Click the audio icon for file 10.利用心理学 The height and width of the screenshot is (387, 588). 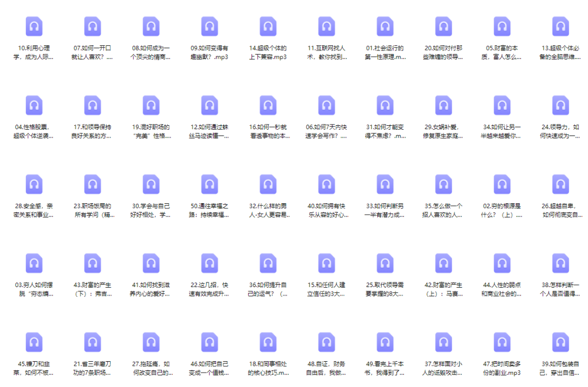click(34, 26)
